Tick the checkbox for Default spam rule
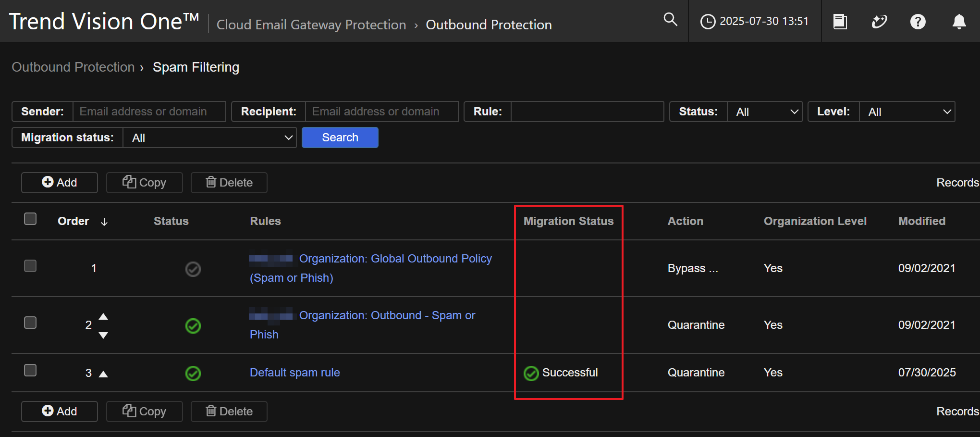 30,371
